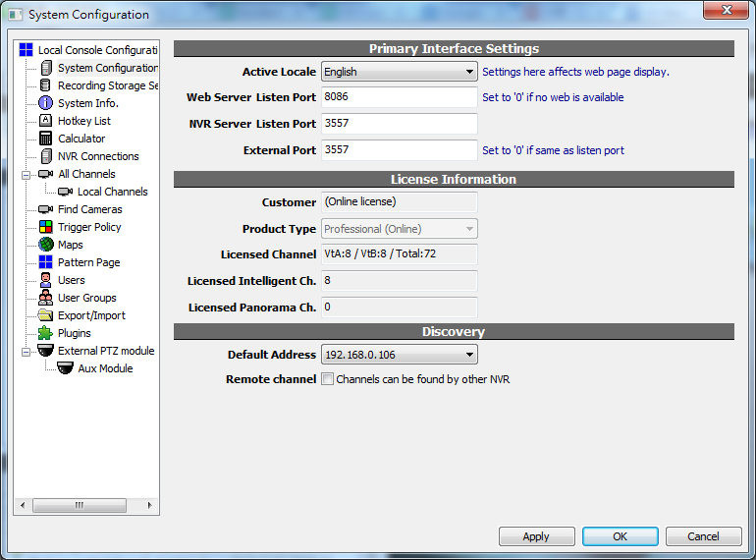756x560 pixels.
Task: Click the Licensed Channel value field
Action: pos(400,253)
